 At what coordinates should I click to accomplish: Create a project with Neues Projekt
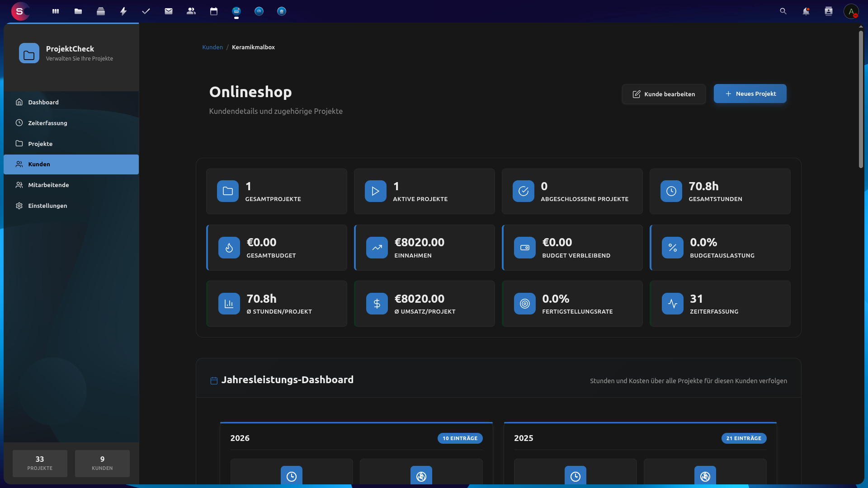point(750,94)
